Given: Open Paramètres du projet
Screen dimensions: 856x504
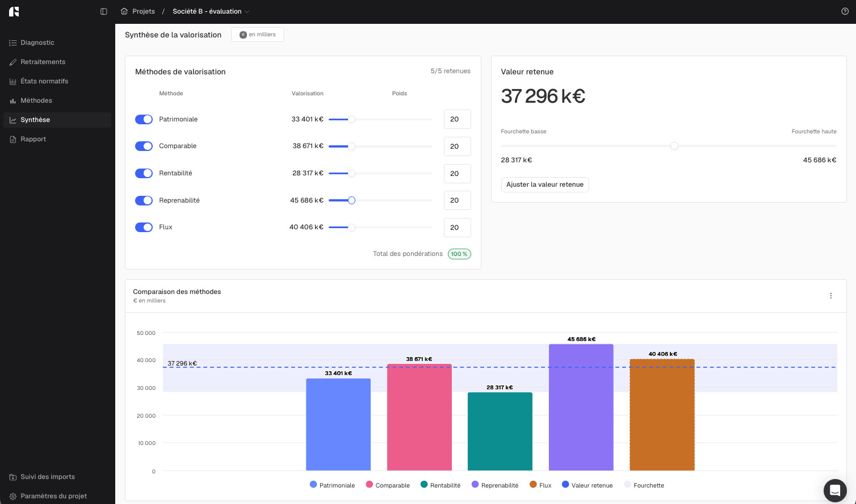Looking at the screenshot, I should (x=57, y=496).
